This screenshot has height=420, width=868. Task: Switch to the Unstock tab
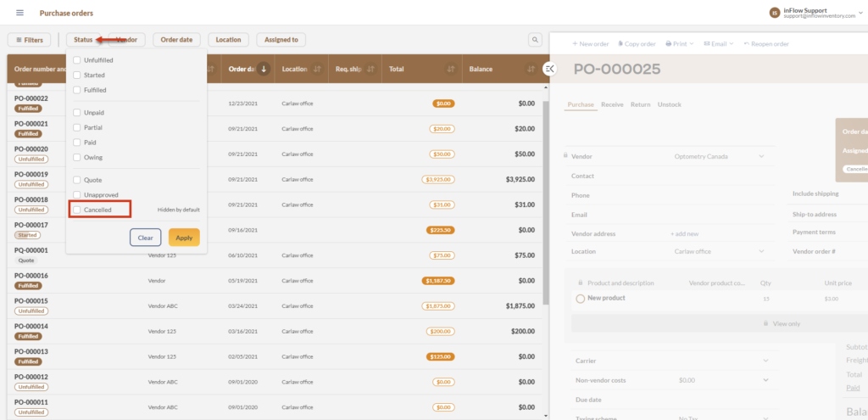click(670, 104)
